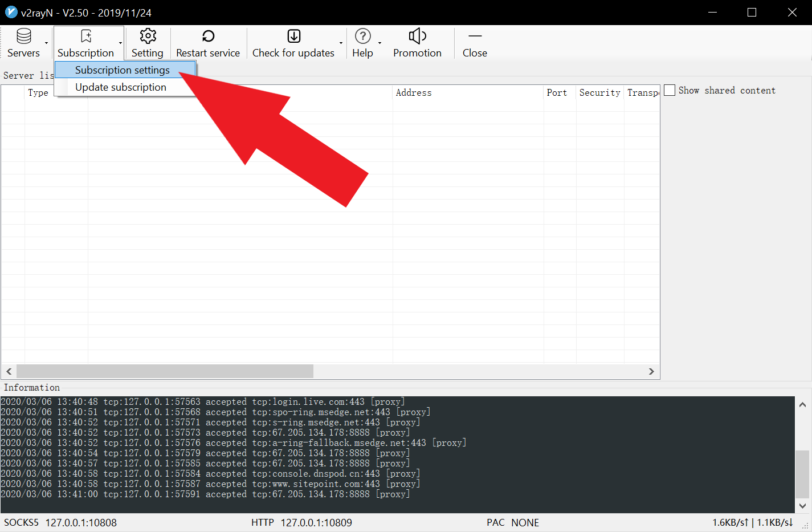Expand the Servers dropdown arrow

[x=47, y=43]
